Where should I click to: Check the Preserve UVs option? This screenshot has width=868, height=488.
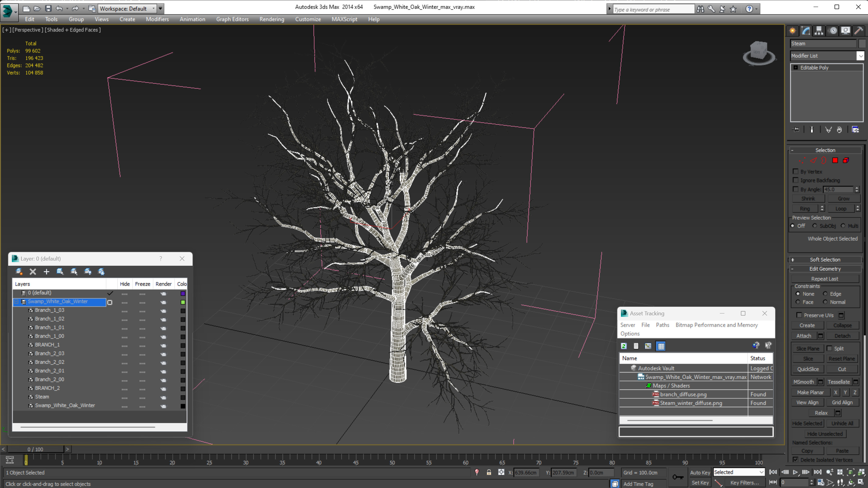click(x=799, y=315)
